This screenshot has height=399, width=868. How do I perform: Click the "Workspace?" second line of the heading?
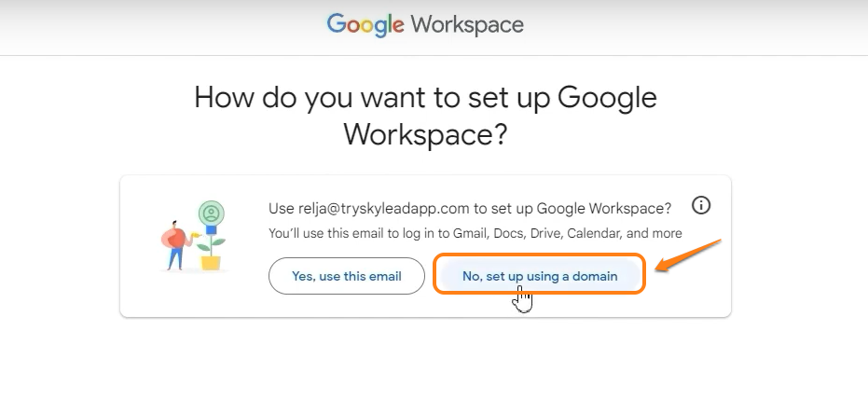coord(425,134)
